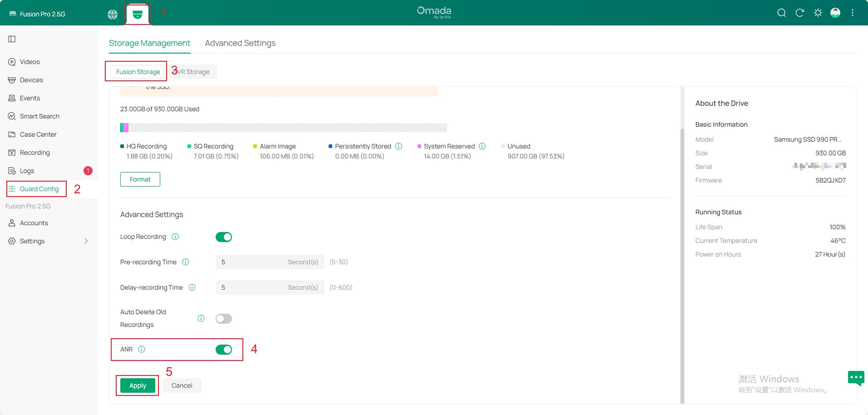868x415 pixels.
Task: Click the storage usage progress bar
Action: click(x=284, y=127)
